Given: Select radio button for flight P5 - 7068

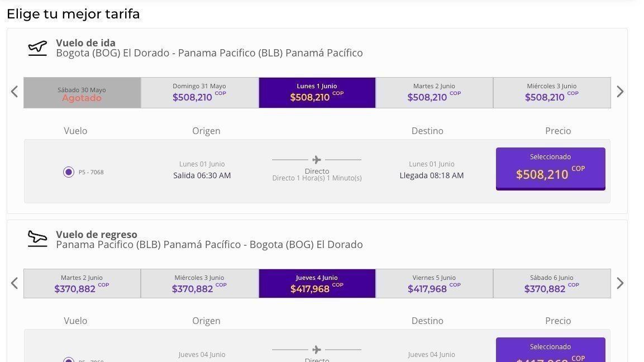Looking at the screenshot, I should [69, 172].
